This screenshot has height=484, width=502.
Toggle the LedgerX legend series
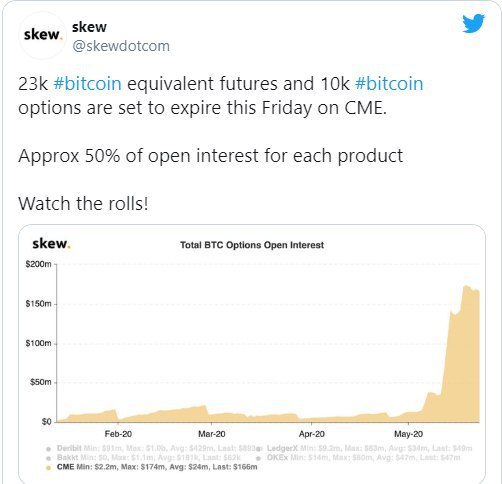(282, 448)
